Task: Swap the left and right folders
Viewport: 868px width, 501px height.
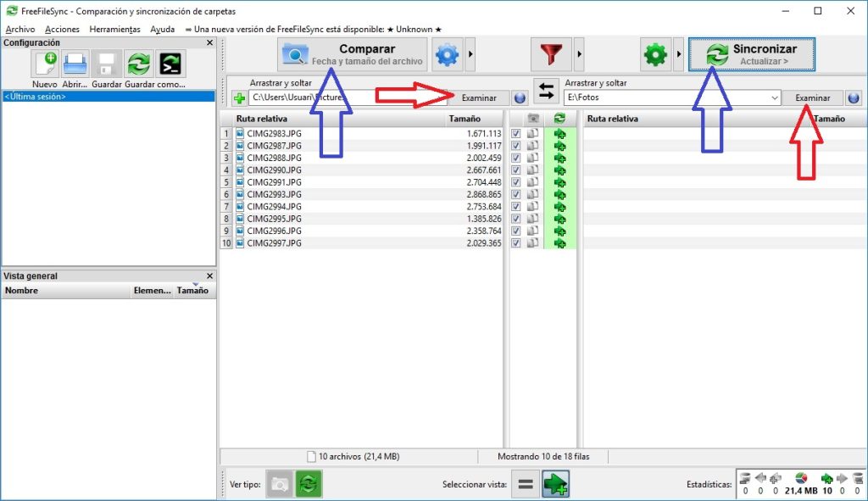Action: click(x=546, y=91)
